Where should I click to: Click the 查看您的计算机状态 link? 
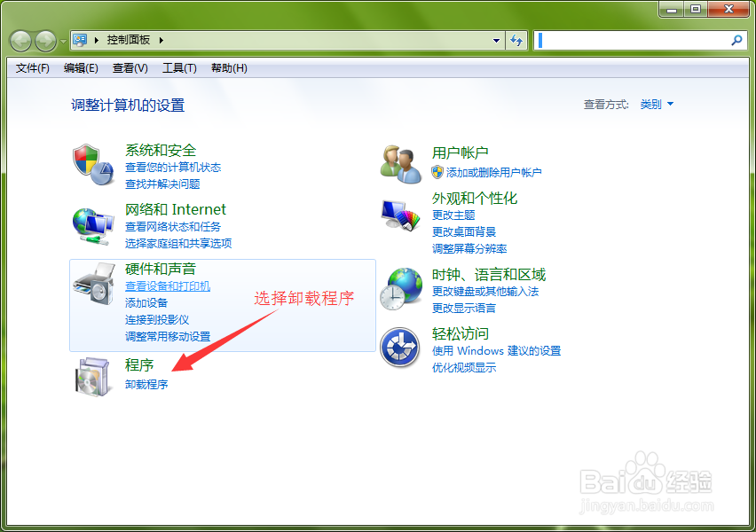point(173,168)
